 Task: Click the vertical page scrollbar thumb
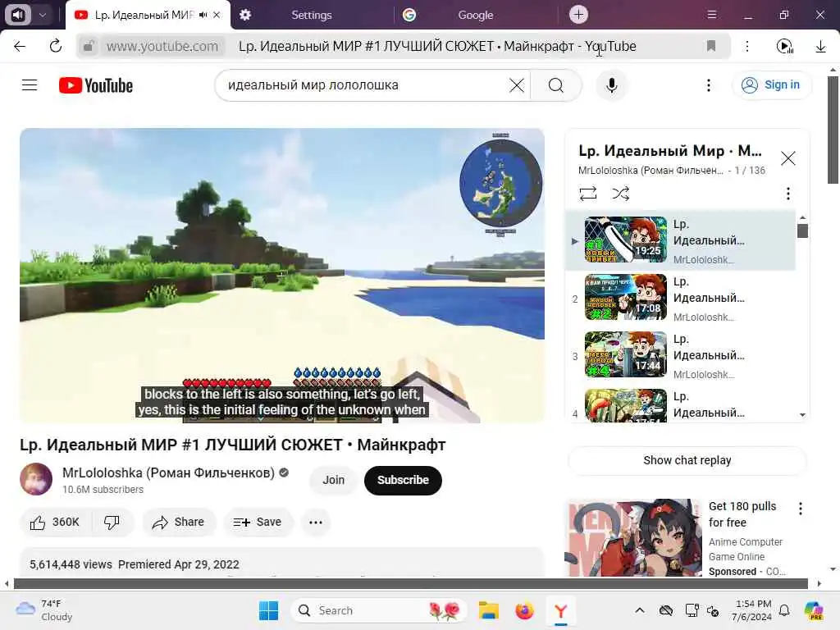tap(833, 130)
